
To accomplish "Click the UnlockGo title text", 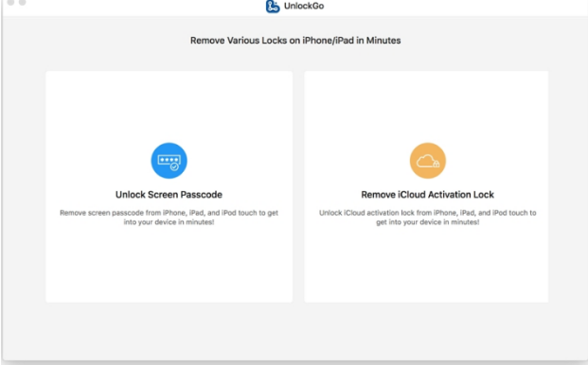I will 304,6.
